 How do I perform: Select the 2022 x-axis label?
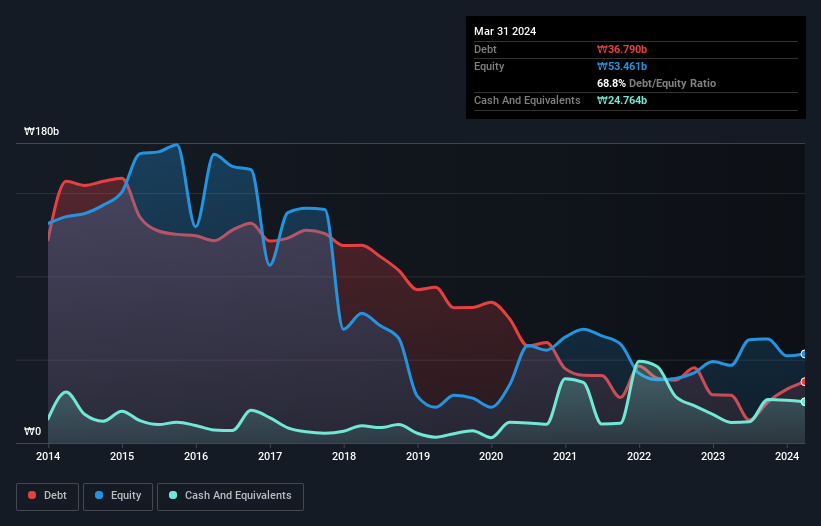coord(639,456)
